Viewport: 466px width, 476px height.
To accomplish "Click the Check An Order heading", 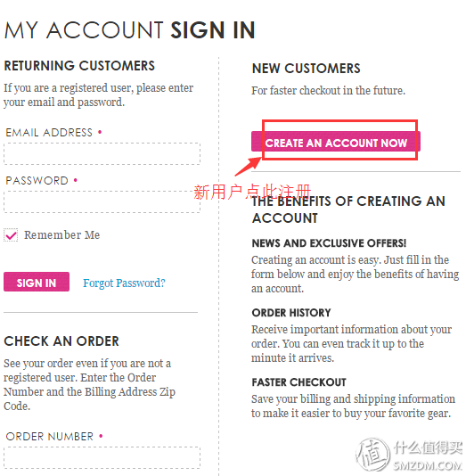I will [x=61, y=341].
